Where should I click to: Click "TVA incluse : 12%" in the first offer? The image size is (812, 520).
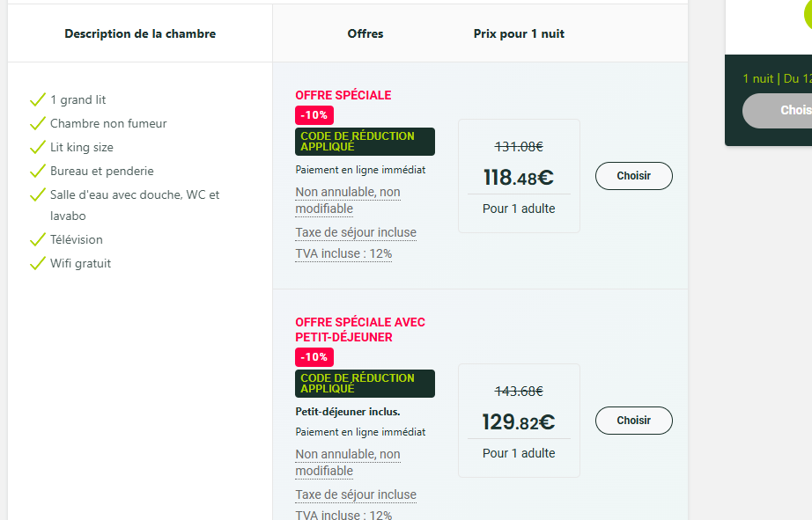click(x=343, y=253)
